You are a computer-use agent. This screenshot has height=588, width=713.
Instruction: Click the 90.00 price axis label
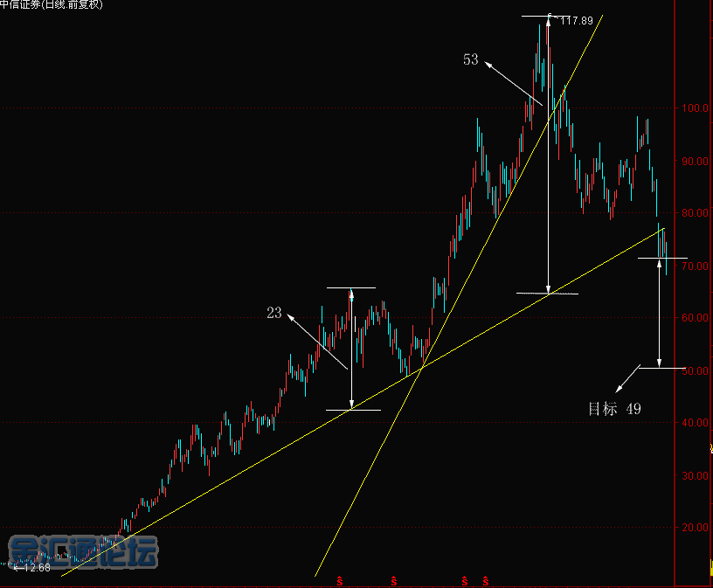(695, 161)
